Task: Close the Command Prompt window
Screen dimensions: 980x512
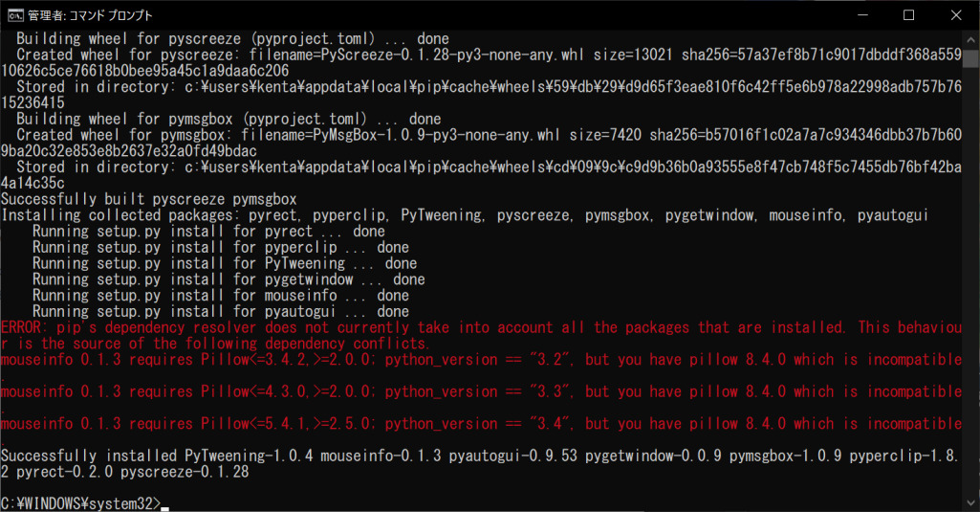Action: (x=956, y=15)
